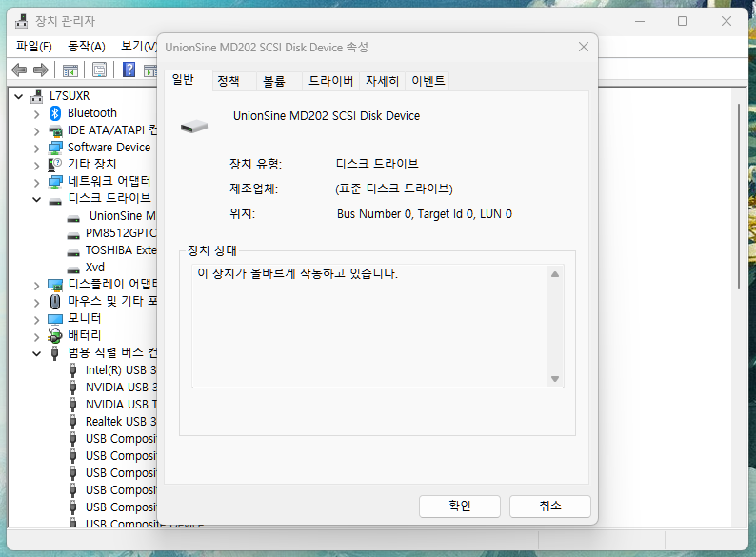Expand the 디스플레이 어댑터 category
The height and width of the screenshot is (557, 756).
pos(36,286)
